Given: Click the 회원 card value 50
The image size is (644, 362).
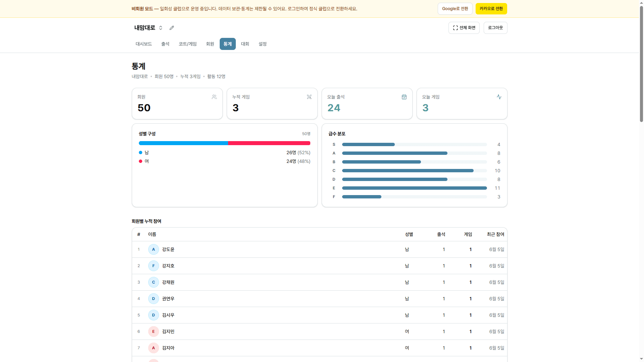Looking at the screenshot, I should point(144,108).
